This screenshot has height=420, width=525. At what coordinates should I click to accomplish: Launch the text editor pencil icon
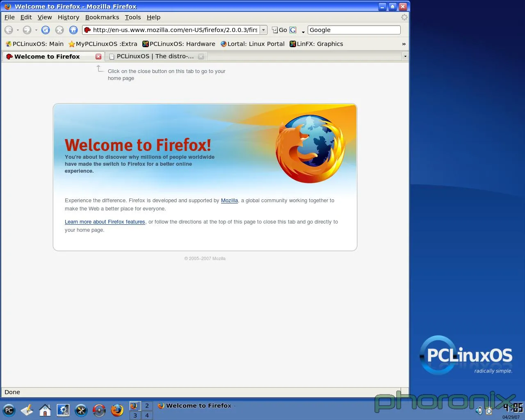tap(27, 410)
